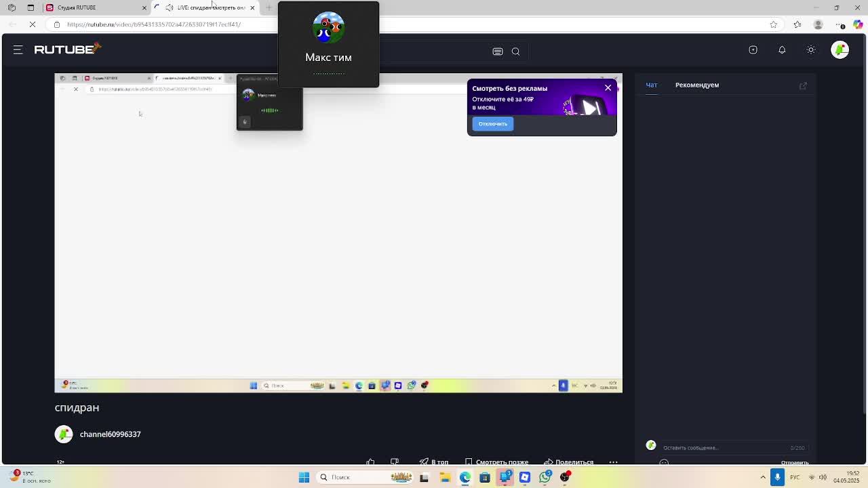Toggle the light/dark theme sun icon
Image resolution: width=868 pixels, height=488 pixels.
pyautogui.click(x=811, y=50)
